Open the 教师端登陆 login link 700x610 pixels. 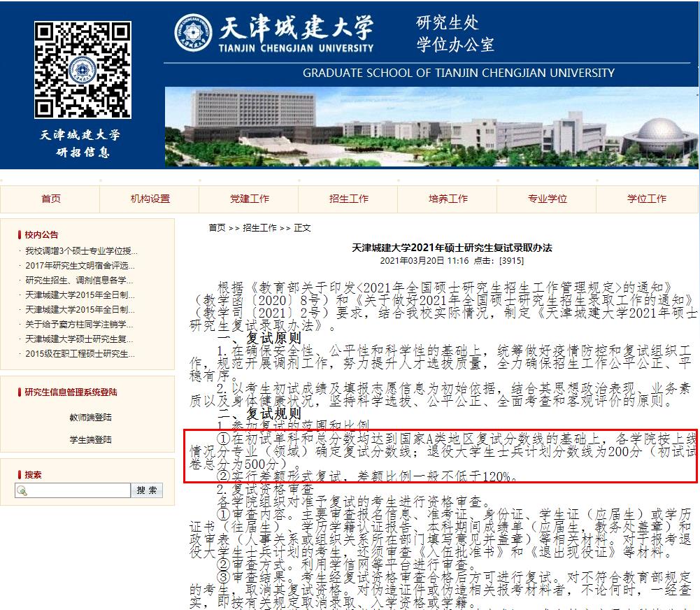click(90, 418)
